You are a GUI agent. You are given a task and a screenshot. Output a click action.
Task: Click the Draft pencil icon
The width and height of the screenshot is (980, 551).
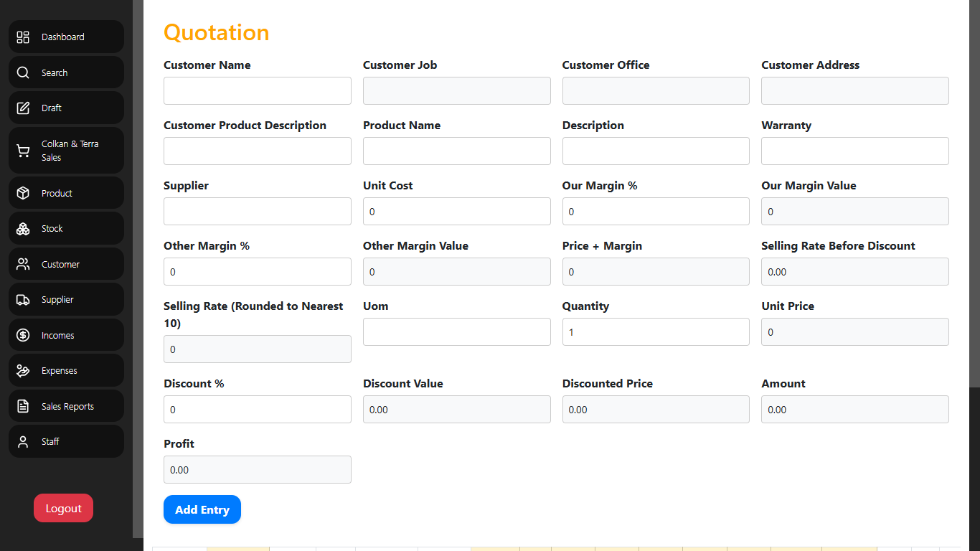[x=23, y=108]
